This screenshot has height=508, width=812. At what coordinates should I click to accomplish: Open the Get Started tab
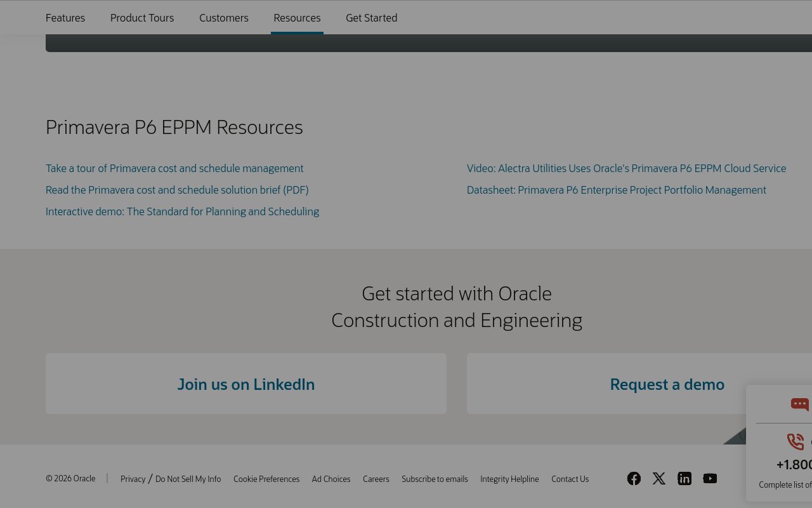pos(372,18)
